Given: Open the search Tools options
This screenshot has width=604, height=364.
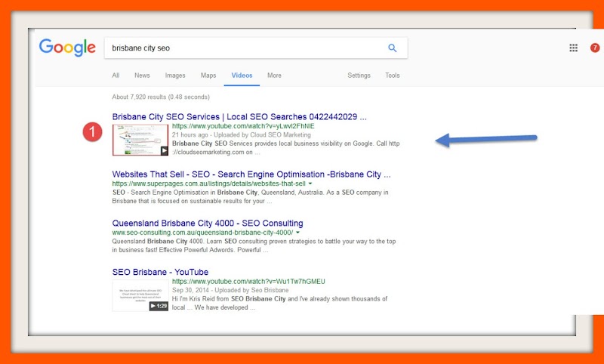Looking at the screenshot, I should click(x=392, y=76).
